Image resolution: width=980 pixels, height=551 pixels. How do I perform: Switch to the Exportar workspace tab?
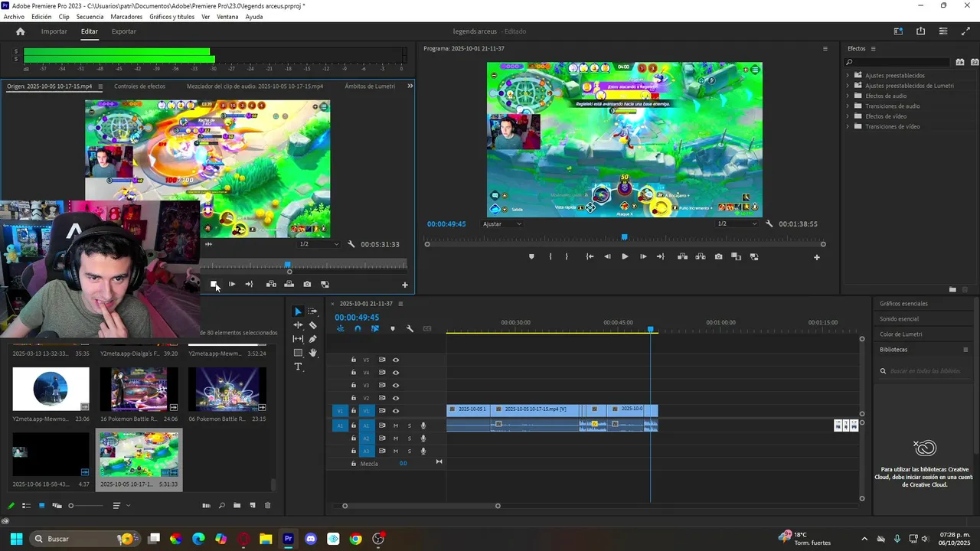click(123, 31)
